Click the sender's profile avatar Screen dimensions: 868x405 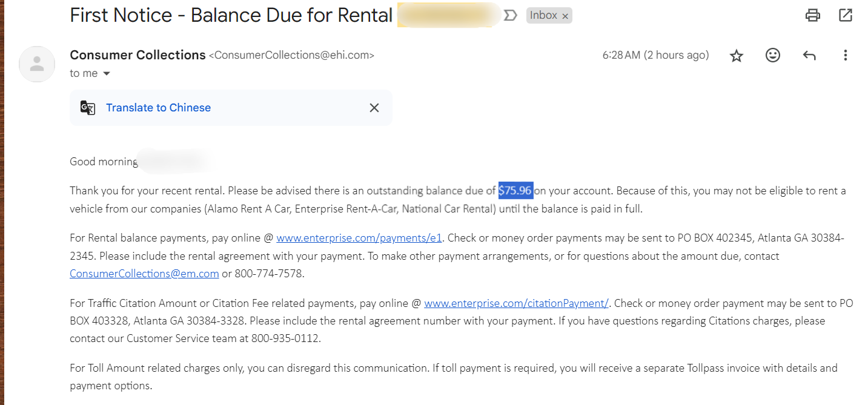[37, 64]
